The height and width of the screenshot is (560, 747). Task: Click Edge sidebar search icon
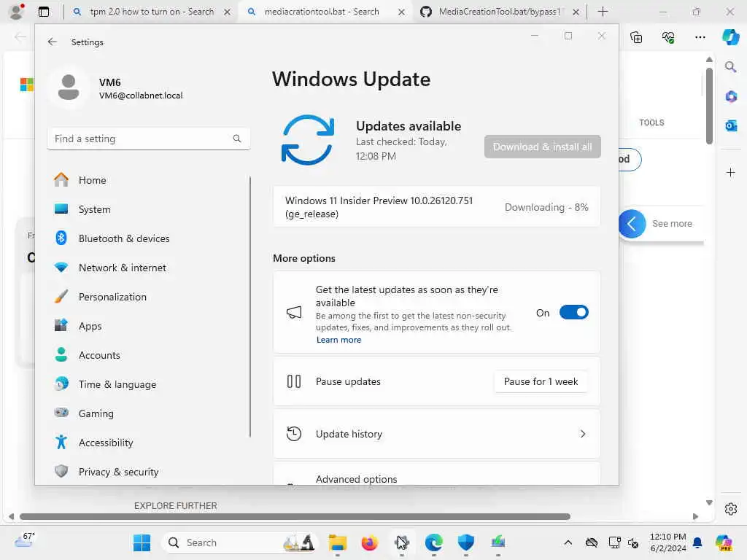[730, 66]
